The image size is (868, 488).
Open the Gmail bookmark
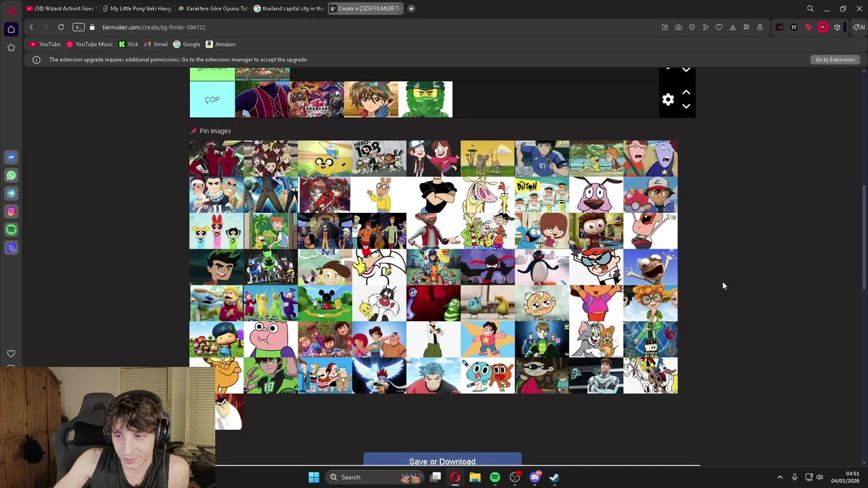(x=156, y=44)
